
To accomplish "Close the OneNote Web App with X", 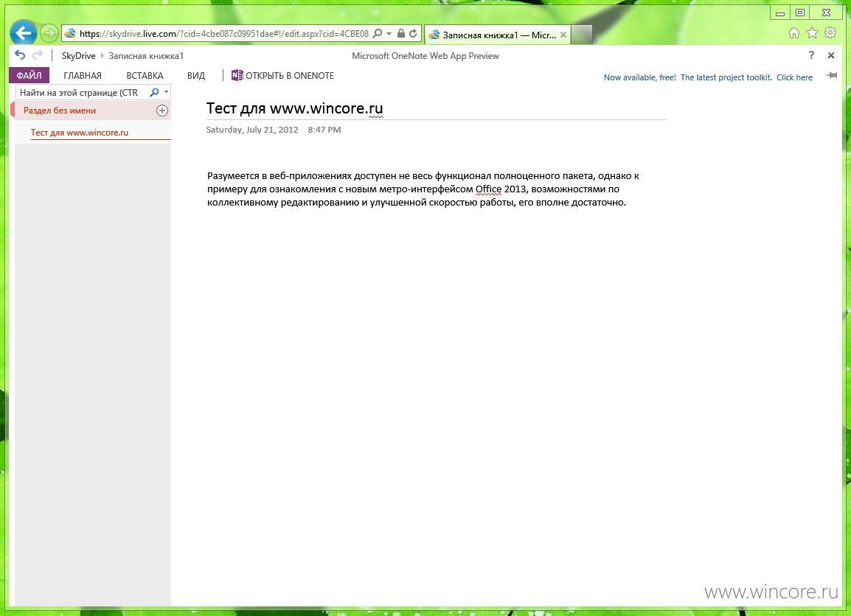I will point(831,55).
